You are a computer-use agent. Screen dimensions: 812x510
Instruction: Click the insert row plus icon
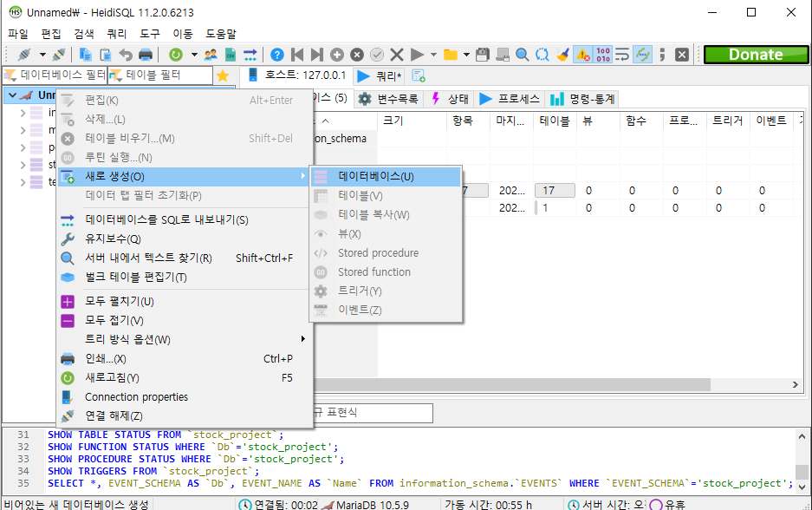pos(337,55)
